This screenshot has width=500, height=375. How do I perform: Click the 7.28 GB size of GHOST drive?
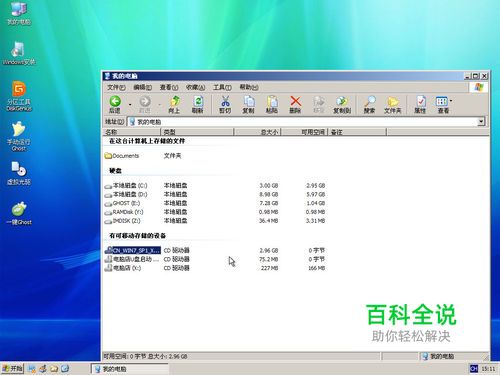point(269,203)
